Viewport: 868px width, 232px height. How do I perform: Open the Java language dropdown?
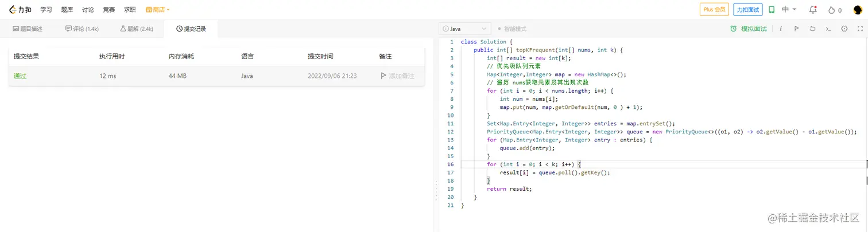[x=464, y=29]
